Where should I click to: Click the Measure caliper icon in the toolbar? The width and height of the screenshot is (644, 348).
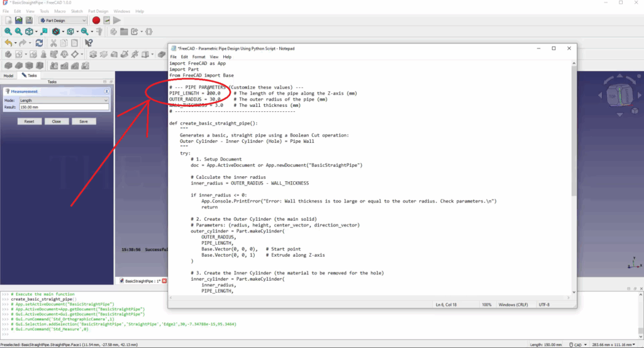point(99,31)
